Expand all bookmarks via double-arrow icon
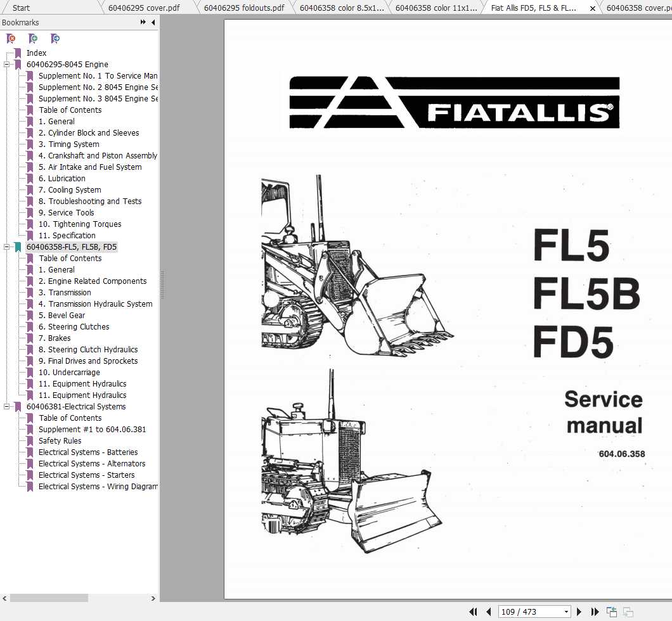 tap(143, 22)
